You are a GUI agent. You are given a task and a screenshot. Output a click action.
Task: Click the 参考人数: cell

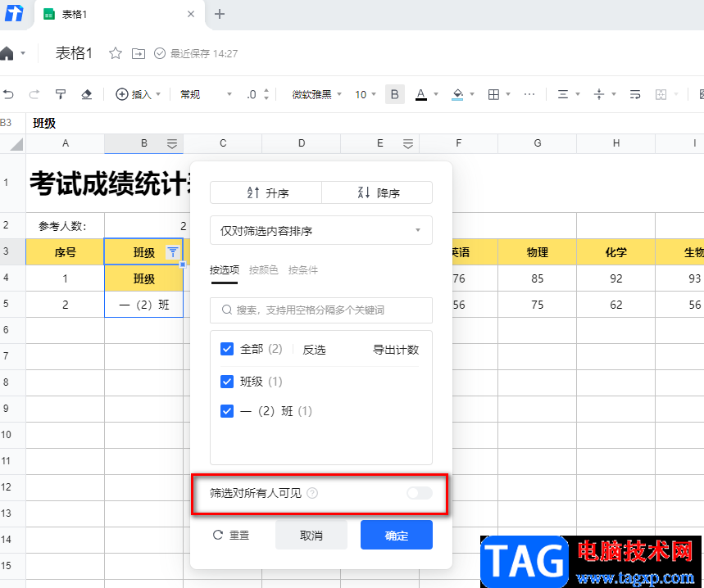(66, 225)
